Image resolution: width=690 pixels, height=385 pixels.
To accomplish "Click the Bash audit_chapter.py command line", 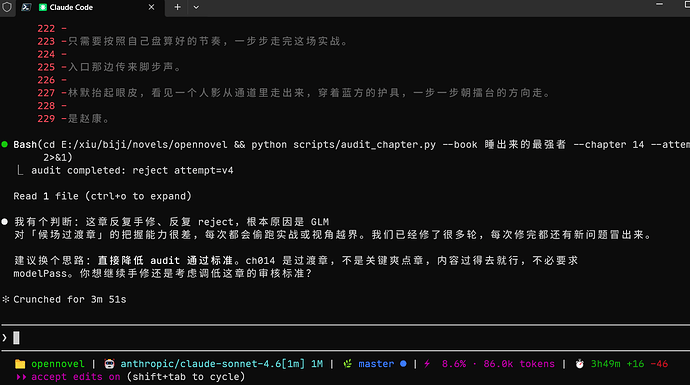I will 352,145.
